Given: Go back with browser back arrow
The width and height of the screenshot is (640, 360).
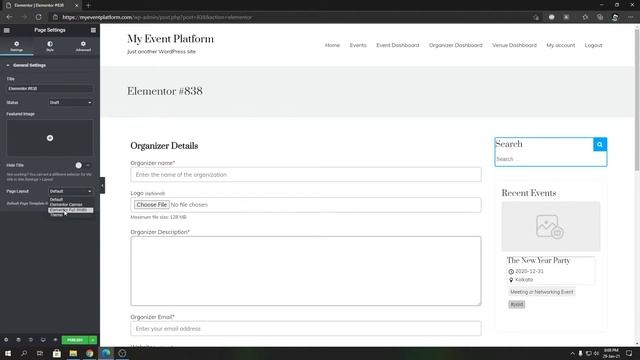Looking at the screenshot, I should point(9,17).
